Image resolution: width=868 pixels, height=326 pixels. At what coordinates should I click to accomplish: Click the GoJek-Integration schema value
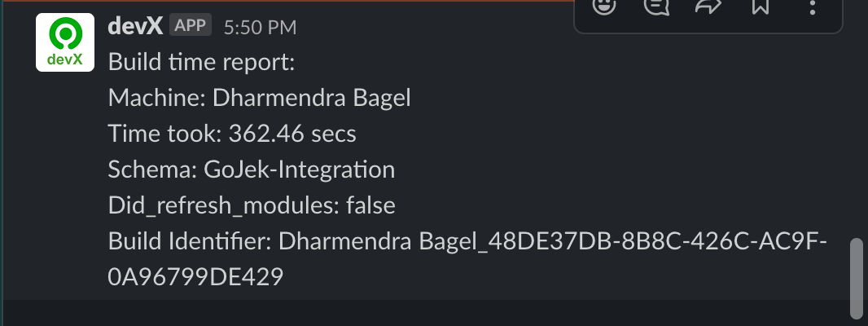(300, 170)
